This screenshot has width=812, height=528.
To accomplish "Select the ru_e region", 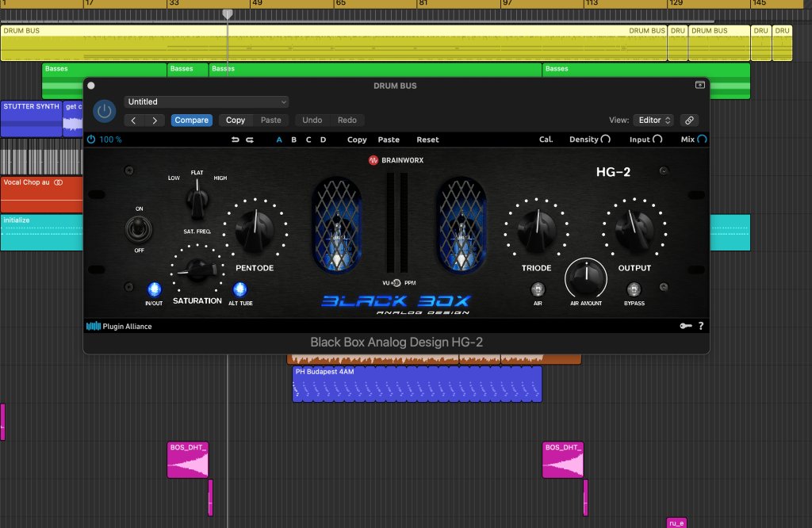I will [676, 522].
